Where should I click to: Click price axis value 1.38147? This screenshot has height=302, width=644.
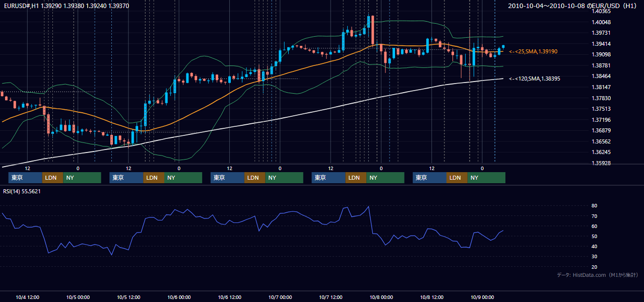click(601, 87)
